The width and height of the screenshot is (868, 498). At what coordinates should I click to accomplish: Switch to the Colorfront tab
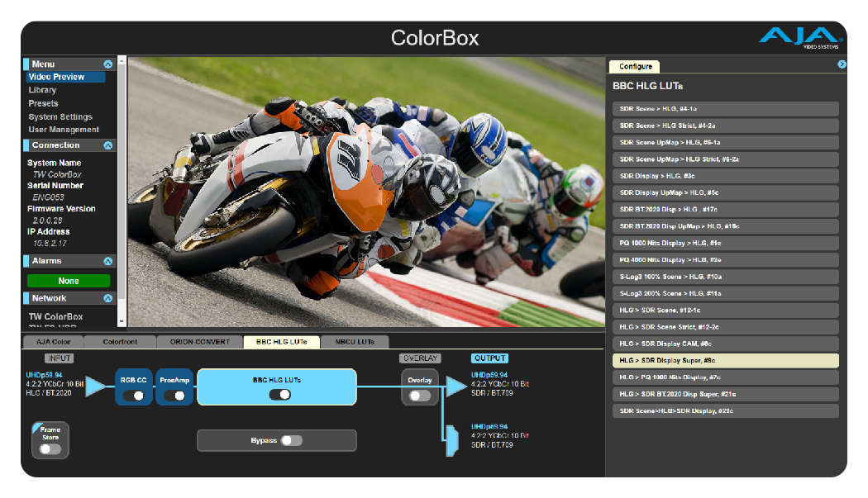coord(120,342)
